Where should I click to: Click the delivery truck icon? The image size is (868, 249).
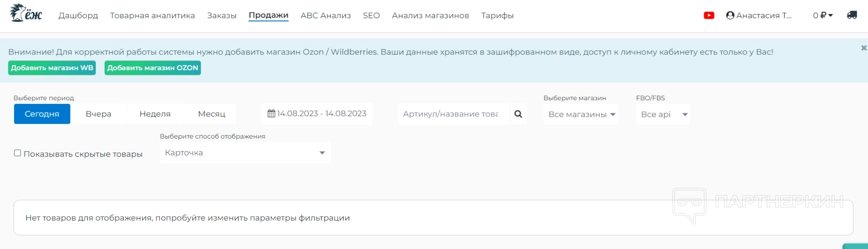pyautogui.click(x=852, y=15)
